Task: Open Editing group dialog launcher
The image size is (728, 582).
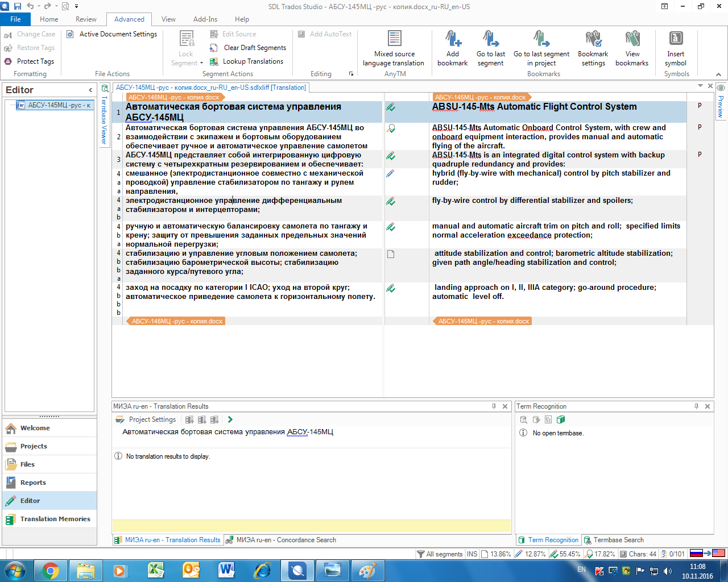Action: point(351,74)
